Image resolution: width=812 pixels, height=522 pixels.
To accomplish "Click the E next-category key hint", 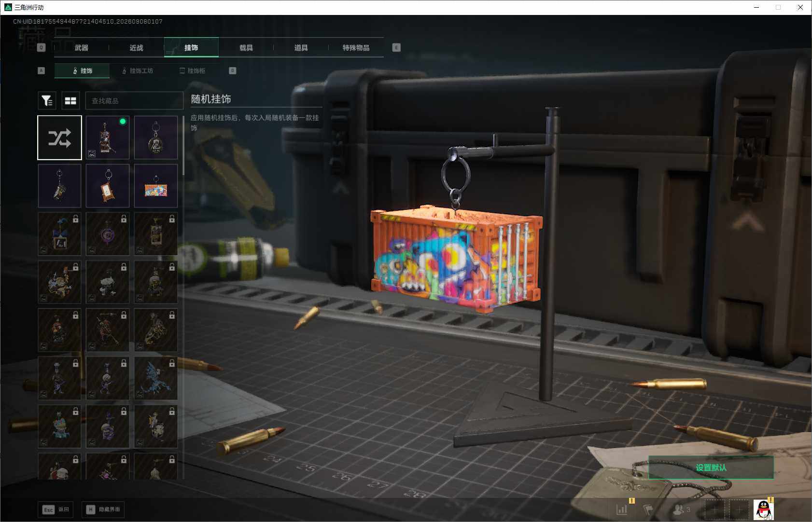I will 396,47.
